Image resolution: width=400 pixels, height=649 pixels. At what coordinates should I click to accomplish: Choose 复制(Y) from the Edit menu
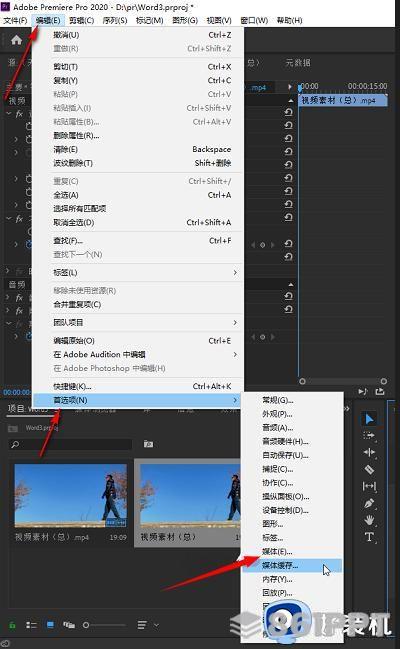click(138, 80)
